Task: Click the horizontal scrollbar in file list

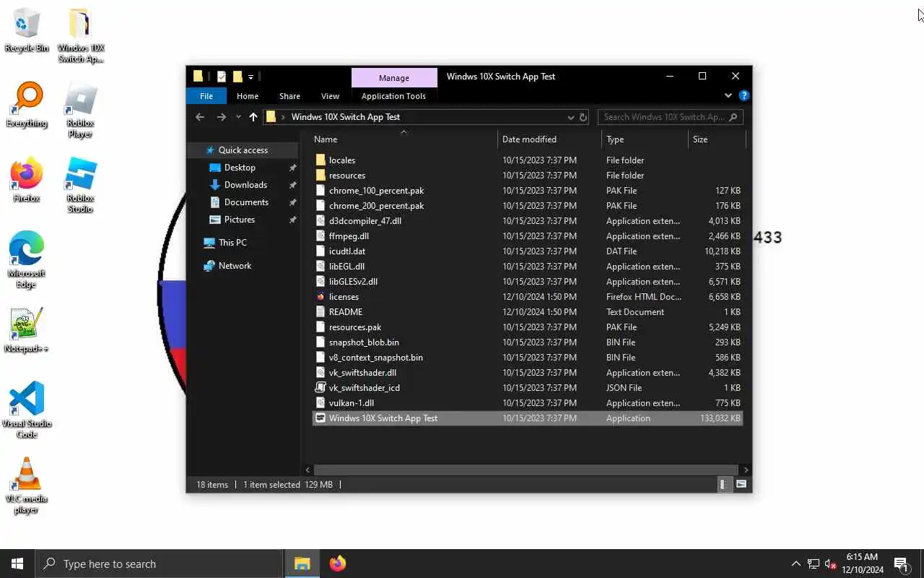Action: click(x=525, y=470)
